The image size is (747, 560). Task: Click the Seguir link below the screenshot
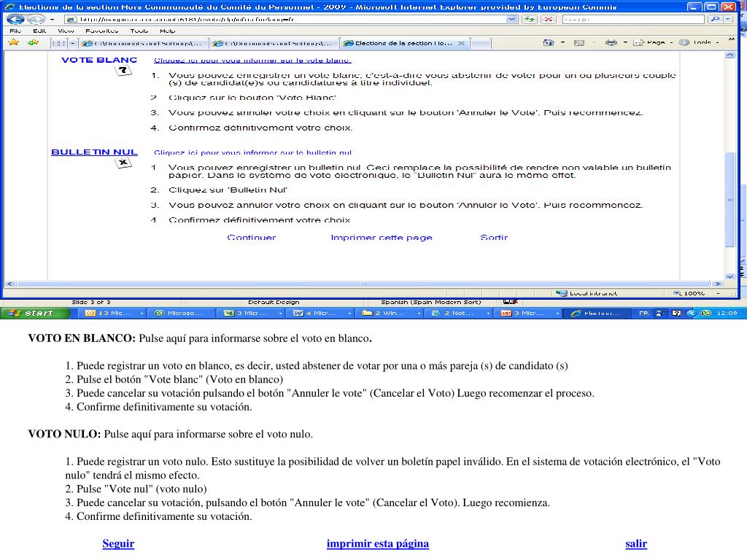118,543
